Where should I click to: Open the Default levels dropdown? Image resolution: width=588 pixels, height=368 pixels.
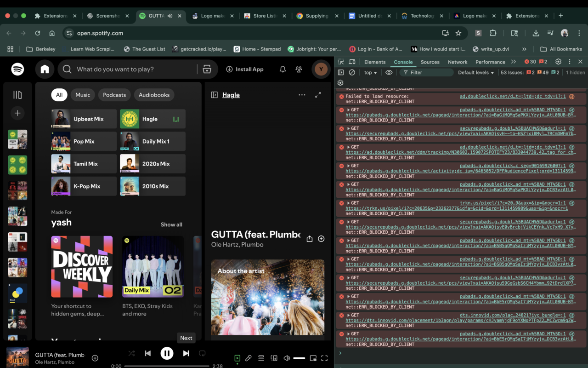pyautogui.click(x=476, y=72)
